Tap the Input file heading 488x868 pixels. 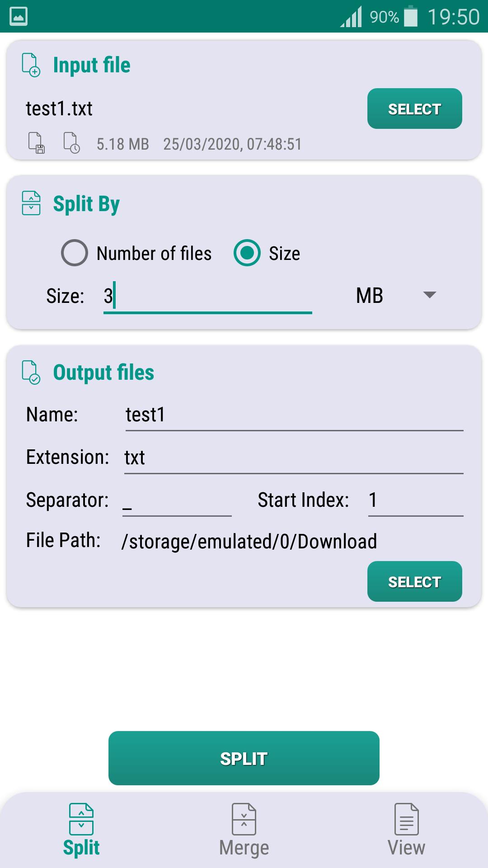[92, 65]
